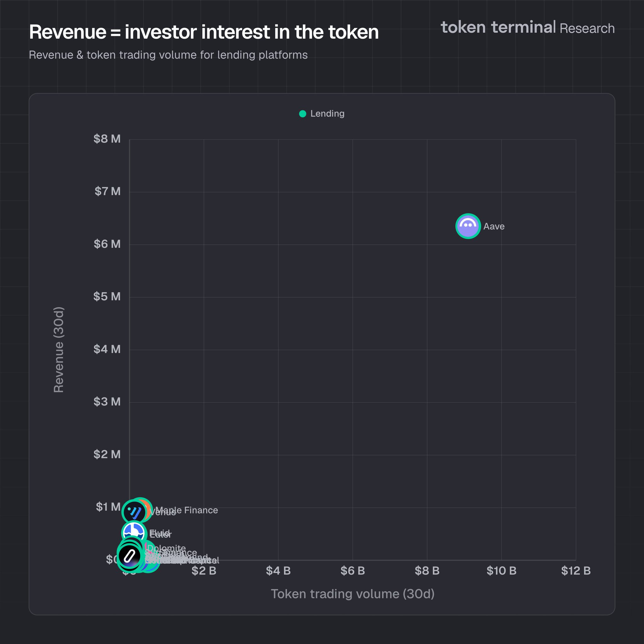644x644 pixels.
Task: Click the Revenue (30d) axis title
Action: tap(59, 349)
